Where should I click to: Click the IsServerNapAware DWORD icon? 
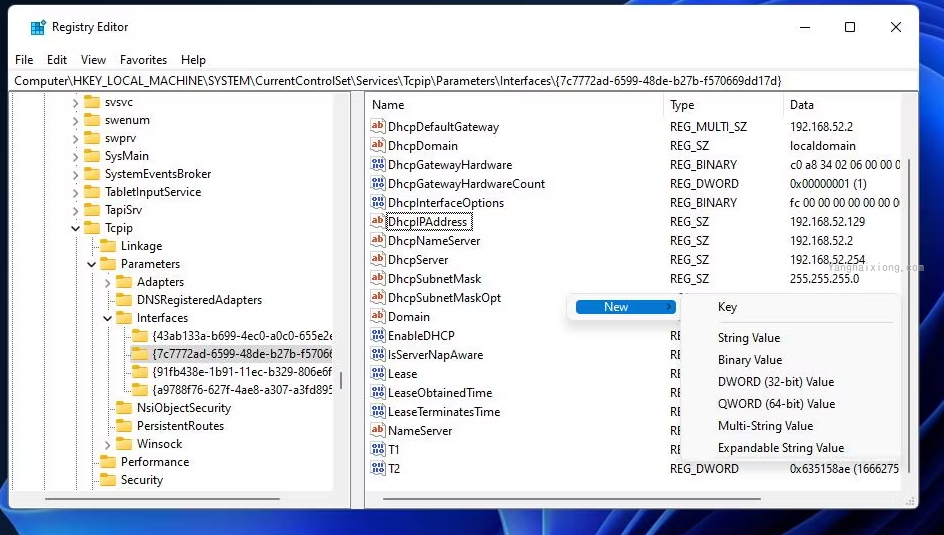(377, 354)
